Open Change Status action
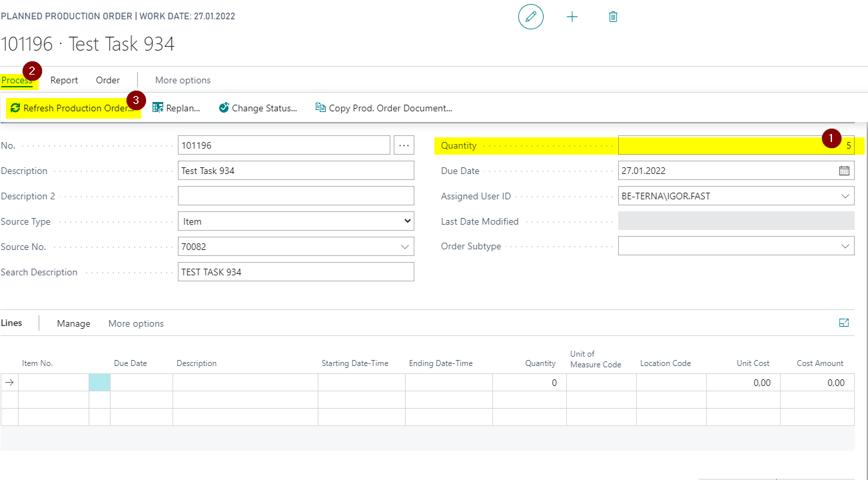Screen dimensions: 868x480 coord(258,108)
